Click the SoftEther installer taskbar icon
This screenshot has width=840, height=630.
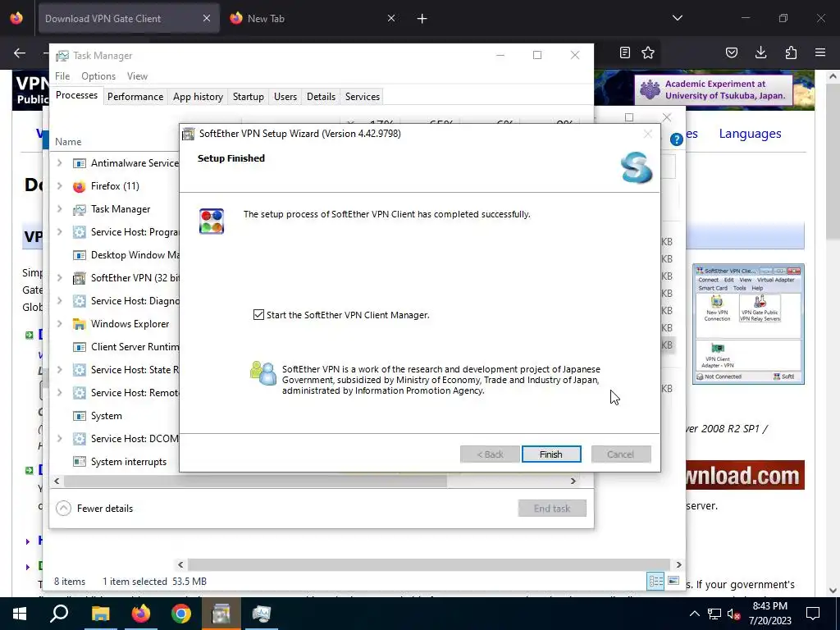pos(221,614)
